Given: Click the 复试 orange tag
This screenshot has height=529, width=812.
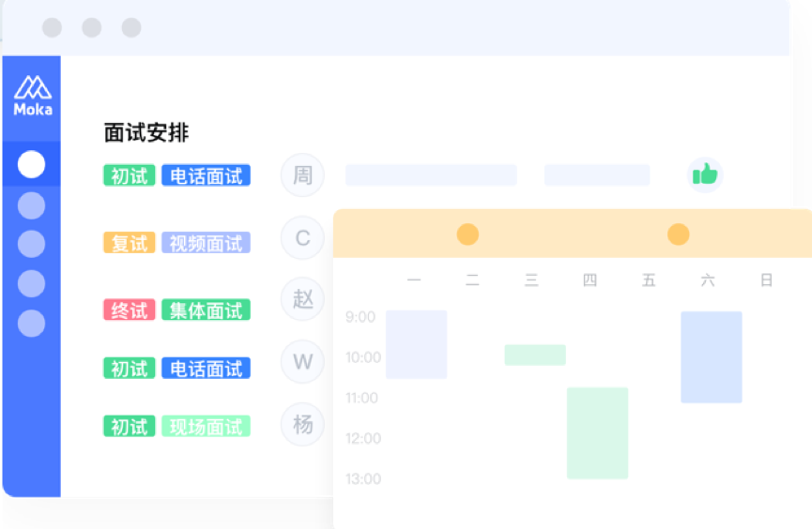Looking at the screenshot, I should tap(130, 243).
